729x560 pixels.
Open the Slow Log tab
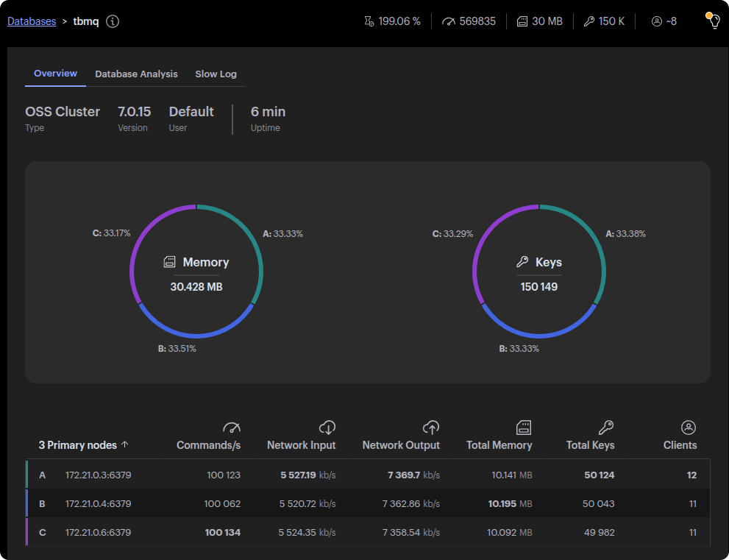tap(216, 74)
